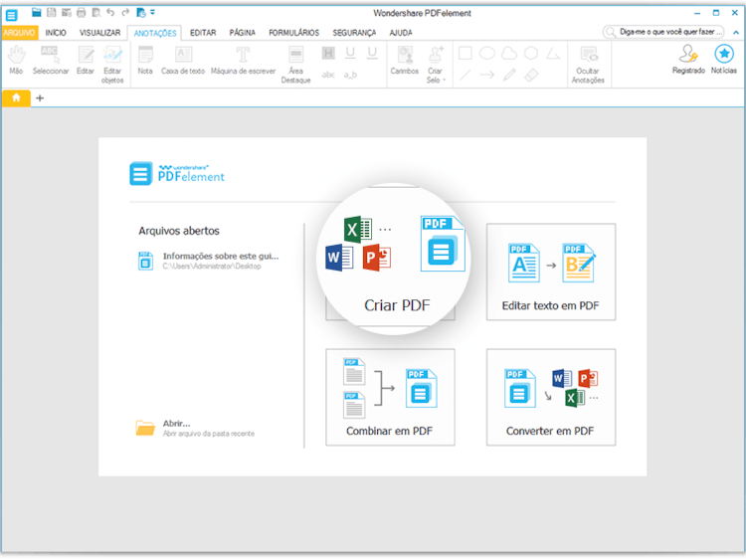Viewport: 746px width, 560px height.
Task: Select the Editar objetos tool
Action: 112,65
